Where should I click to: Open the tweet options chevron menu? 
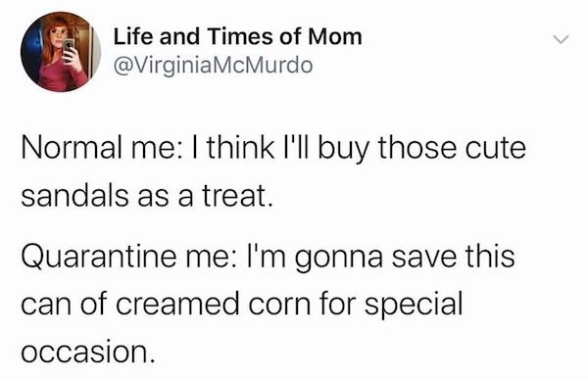point(561,39)
